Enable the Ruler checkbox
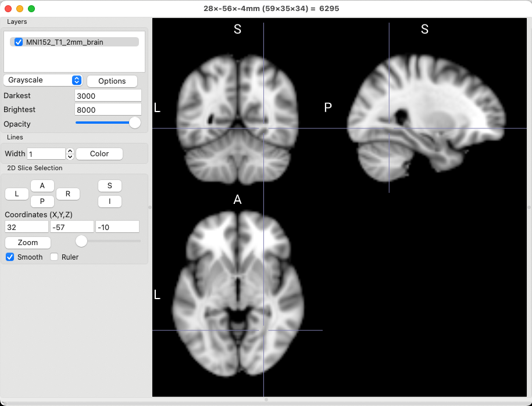The width and height of the screenshot is (532, 406). 55,257
